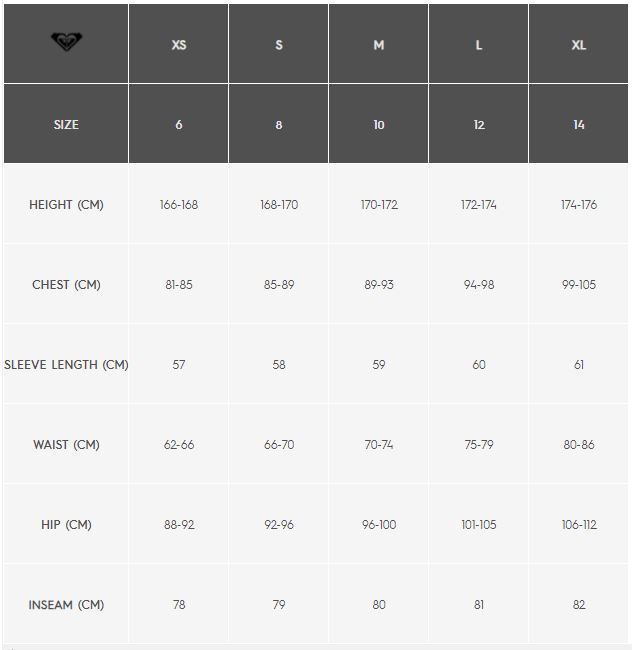Click the CHEST (CM) row label
This screenshot has height=650, width=632.
[x=66, y=285]
